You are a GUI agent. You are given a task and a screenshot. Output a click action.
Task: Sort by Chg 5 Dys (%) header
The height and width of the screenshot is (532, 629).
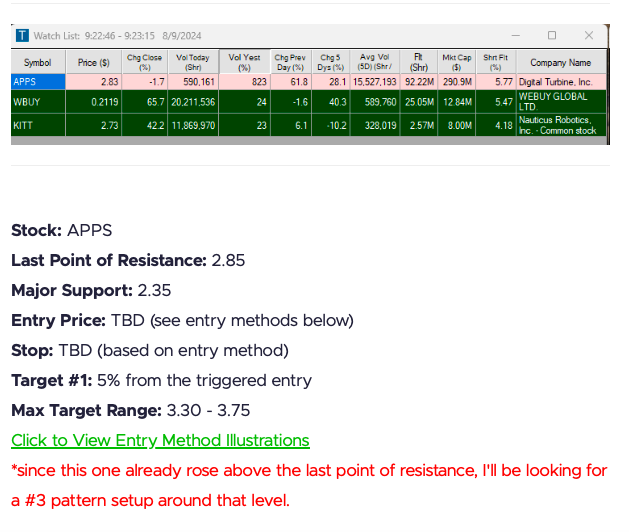[331, 63]
